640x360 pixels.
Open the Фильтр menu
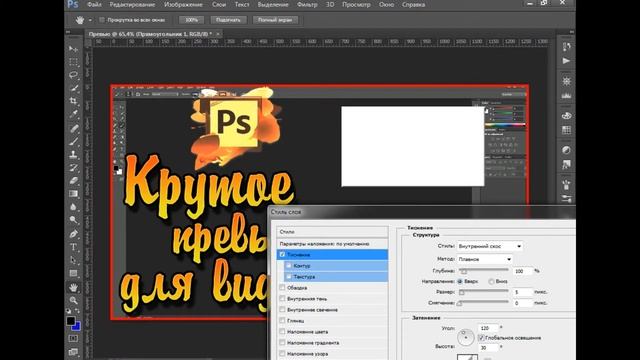[x=307, y=4]
